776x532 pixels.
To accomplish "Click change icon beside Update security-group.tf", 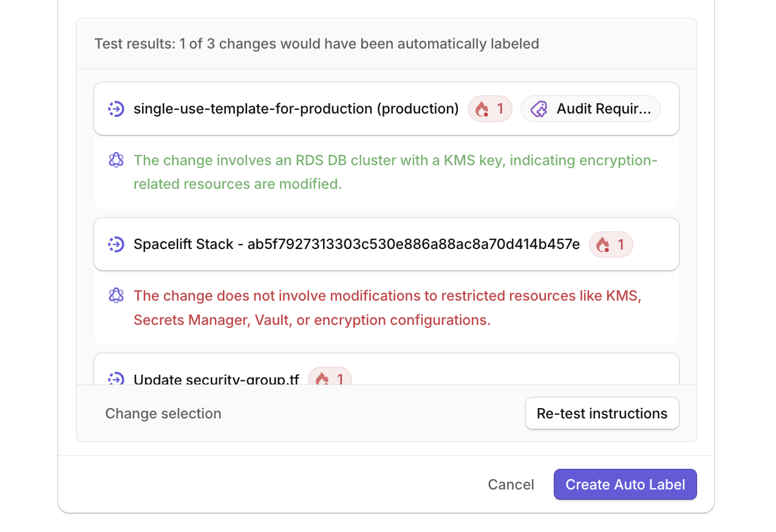I will [x=116, y=379].
